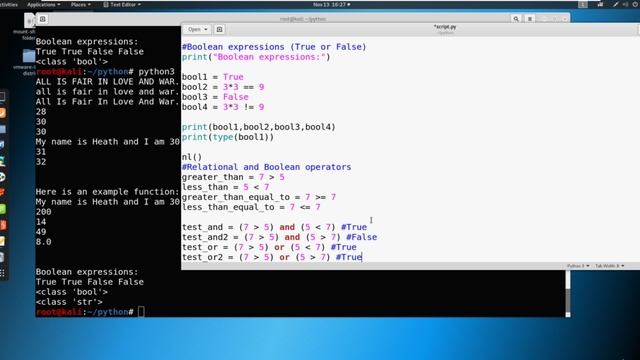The height and width of the screenshot is (360, 640).
Task: Place cursor on '#Boolean expressions (True or False)' comment
Action: [x=274, y=47]
